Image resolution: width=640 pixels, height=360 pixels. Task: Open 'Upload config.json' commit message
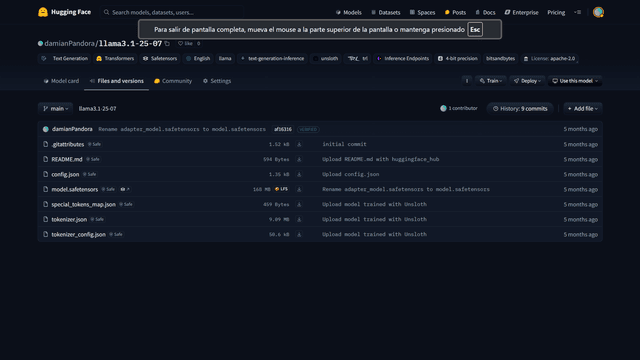351,174
